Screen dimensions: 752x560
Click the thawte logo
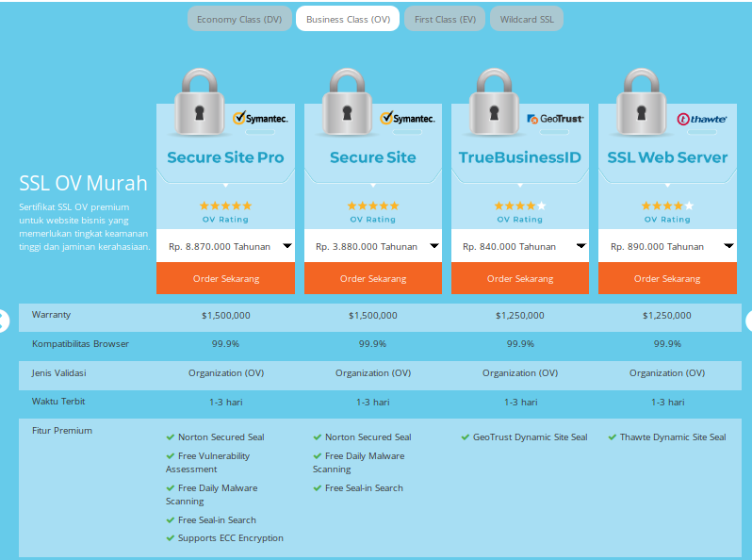(702, 119)
